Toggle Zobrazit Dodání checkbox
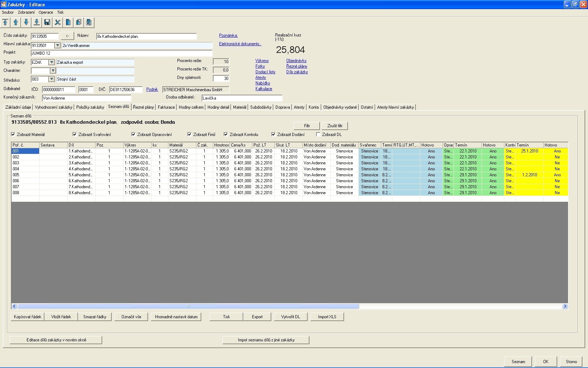 tap(273, 134)
